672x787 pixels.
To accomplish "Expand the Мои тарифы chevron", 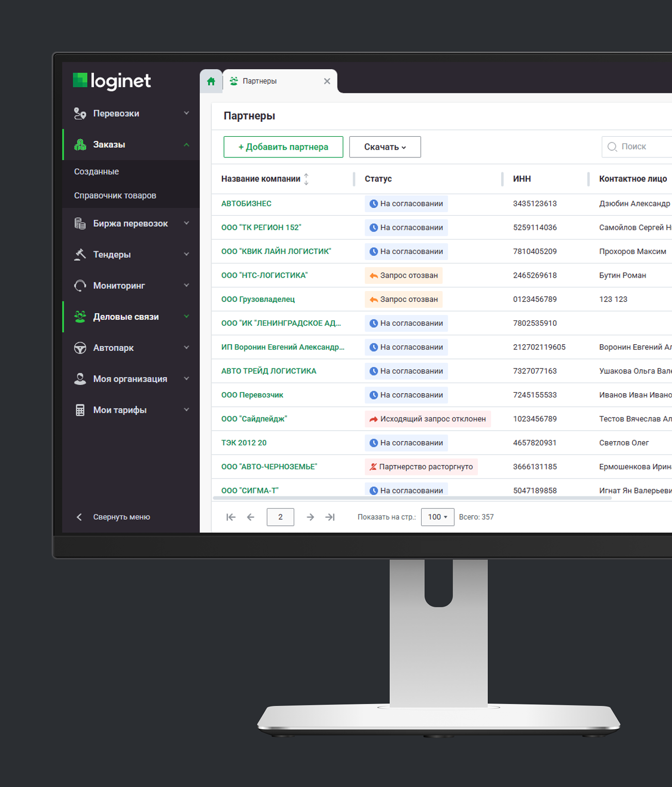I will pyautogui.click(x=186, y=410).
